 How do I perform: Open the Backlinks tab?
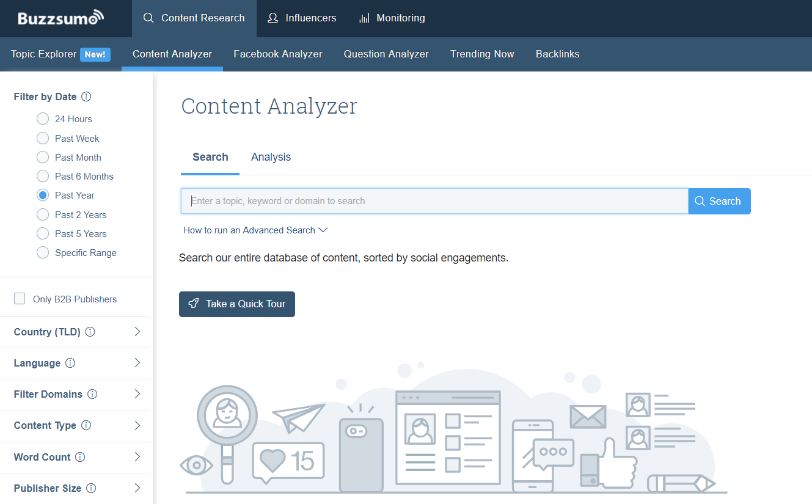click(558, 54)
